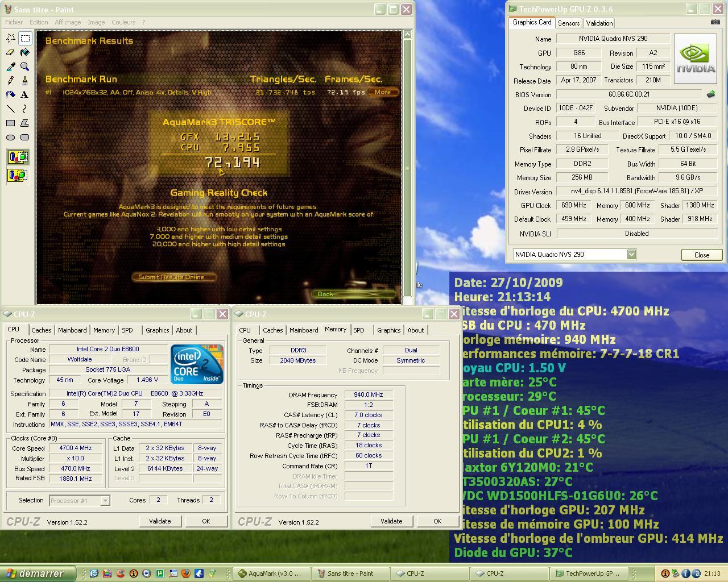Open the SPD tab in right CPU-Z window
This screenshot has height=582, width=728.
click(359, 330)
